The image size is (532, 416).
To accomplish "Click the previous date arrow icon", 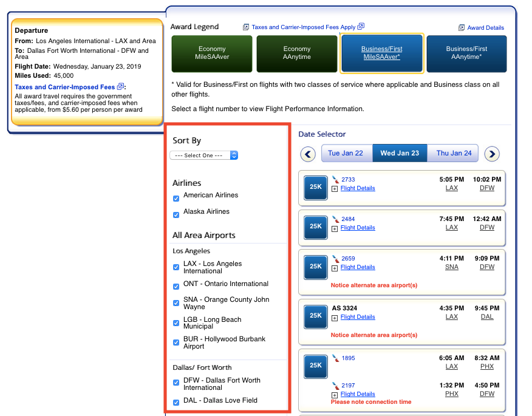I will tap(308, 154).
